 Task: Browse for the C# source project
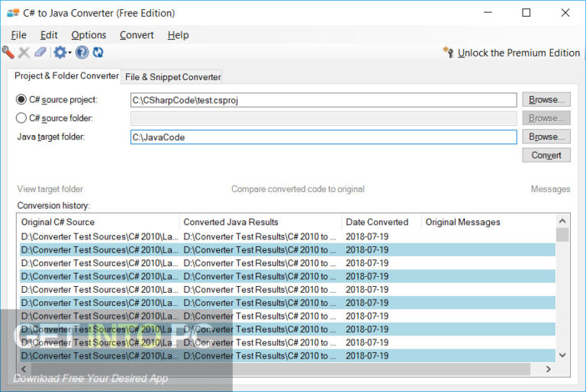[546, 100]
